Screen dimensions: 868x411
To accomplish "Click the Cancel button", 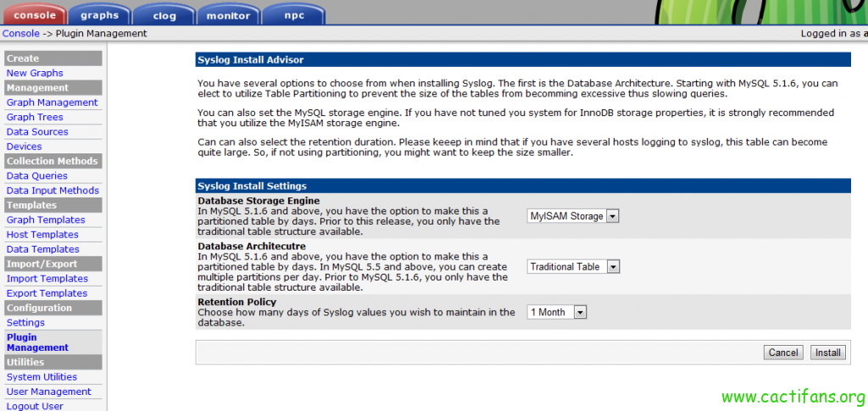I will point(783,353).
